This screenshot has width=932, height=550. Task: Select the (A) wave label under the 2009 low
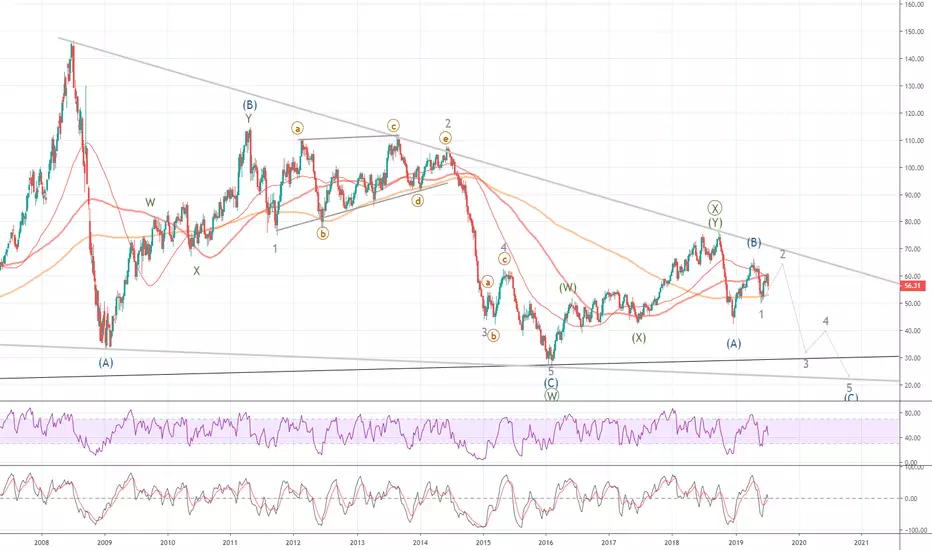coord(106,362)
